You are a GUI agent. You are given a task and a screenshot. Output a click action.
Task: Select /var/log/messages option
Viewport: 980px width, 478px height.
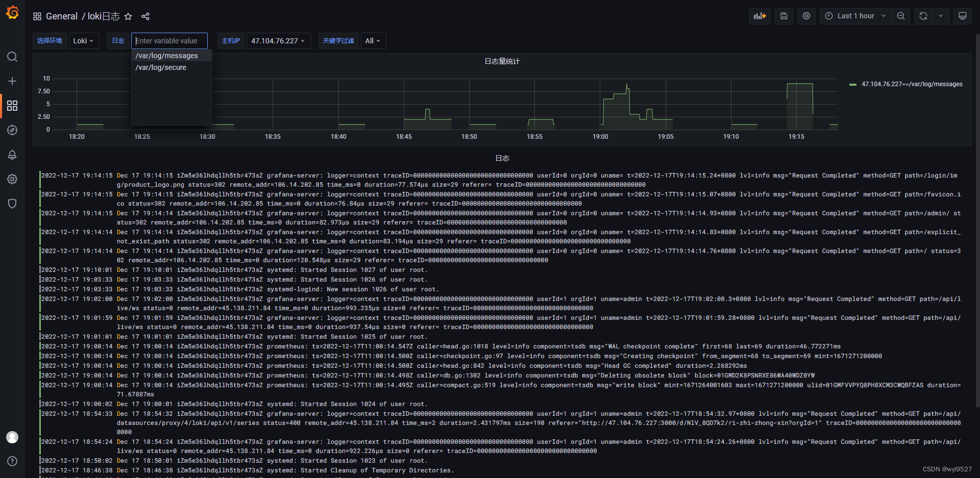tap(171, 56)
